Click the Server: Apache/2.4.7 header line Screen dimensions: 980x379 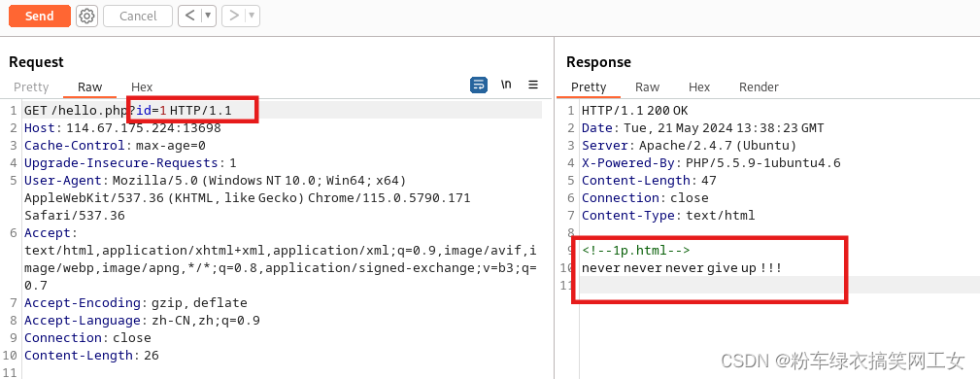coord(689,146)
